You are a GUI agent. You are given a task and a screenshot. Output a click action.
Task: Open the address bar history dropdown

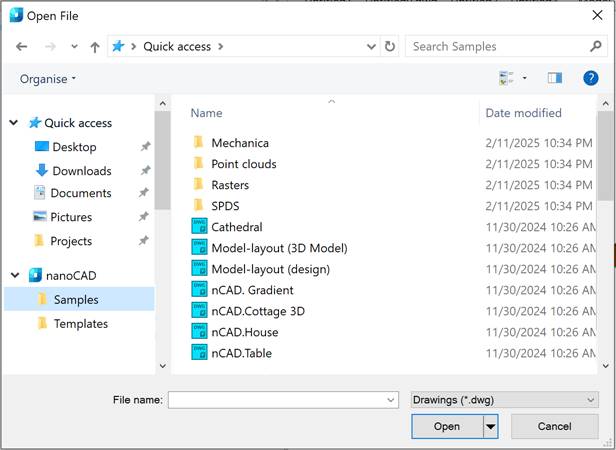(x=371, y=47)
